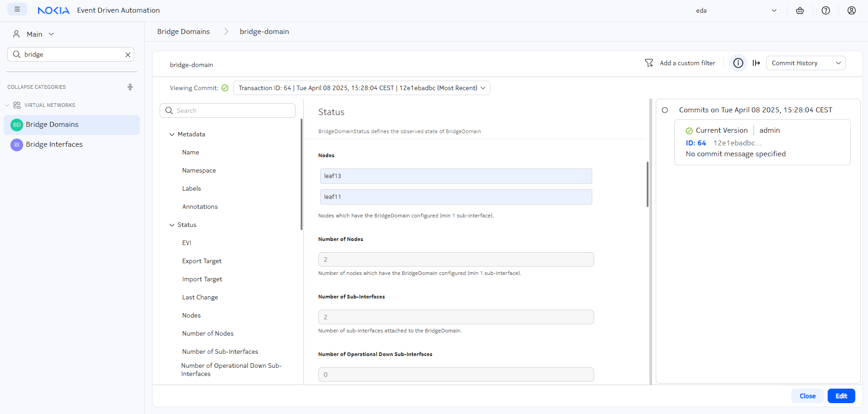This screenshot has width=868, height=414.
Task: Collapse the right panel with arrow icon
Action: pyautogui.click(x=756, y=63)
